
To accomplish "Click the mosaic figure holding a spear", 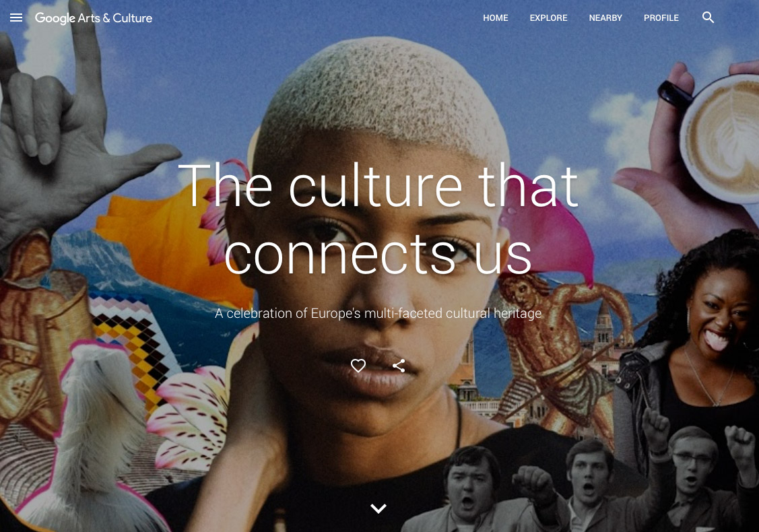I will (x=557, y=349).
